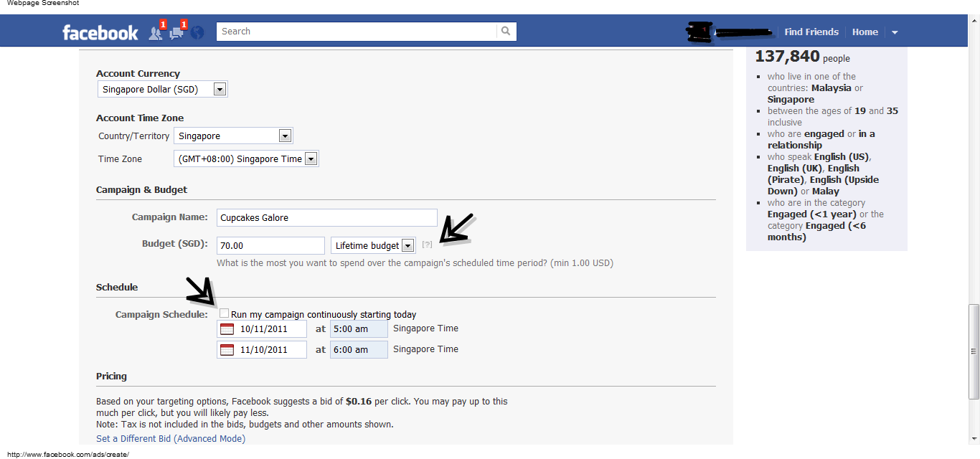Screen dimensions: 980x459
Task: Open messages notification icon
Action: click(176, 32)
